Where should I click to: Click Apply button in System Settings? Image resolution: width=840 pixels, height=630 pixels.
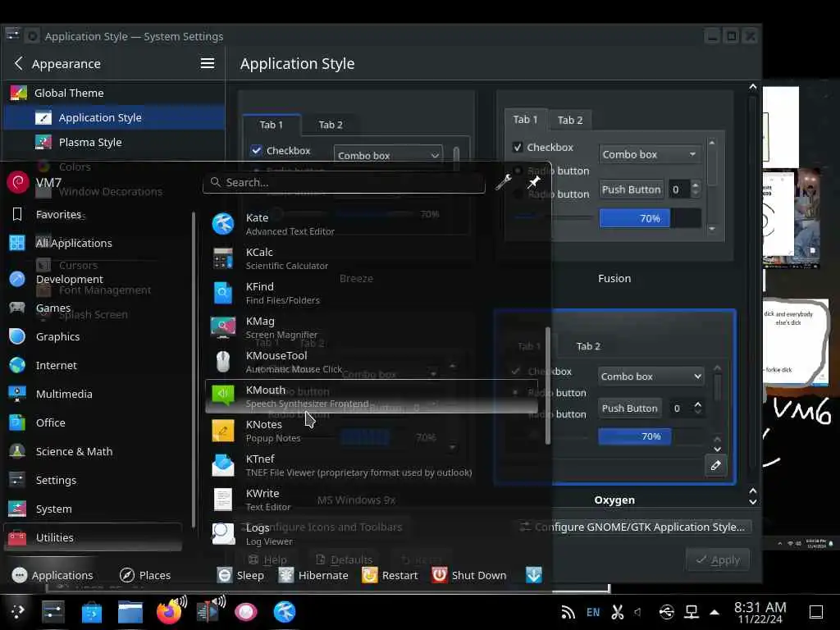[x=717, y=559]
